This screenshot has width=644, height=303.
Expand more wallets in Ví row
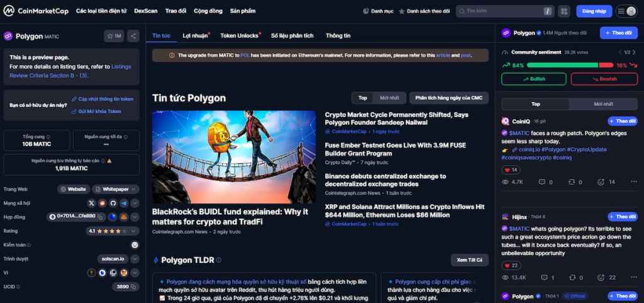coord(135,273)
